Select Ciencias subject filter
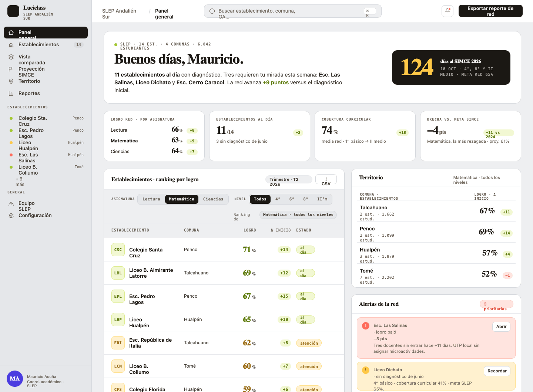Viewport: 533px width, 392px height. [x=213, y=199]
